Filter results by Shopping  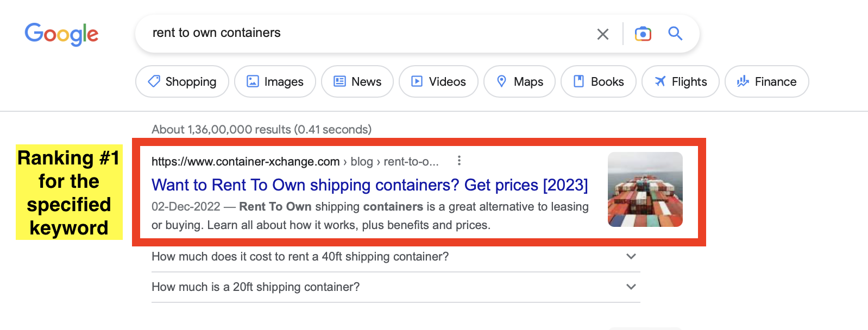click(x=182, y=81)
